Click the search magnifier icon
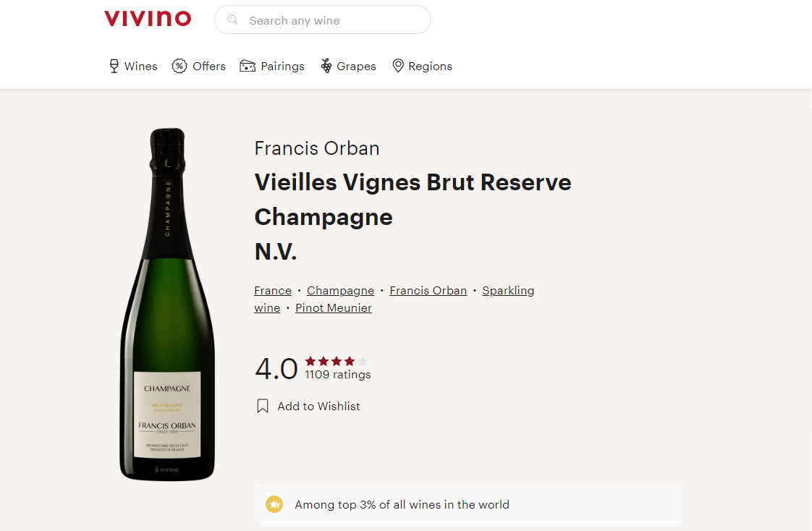The image size is (812, 531). (x=233, y=20)
